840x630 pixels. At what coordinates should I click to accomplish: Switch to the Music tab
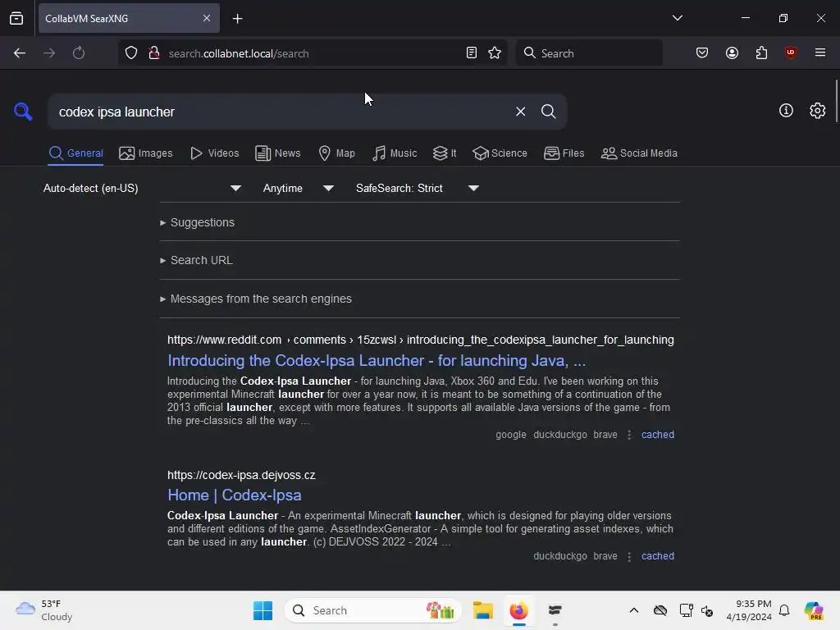pos(395,153)
